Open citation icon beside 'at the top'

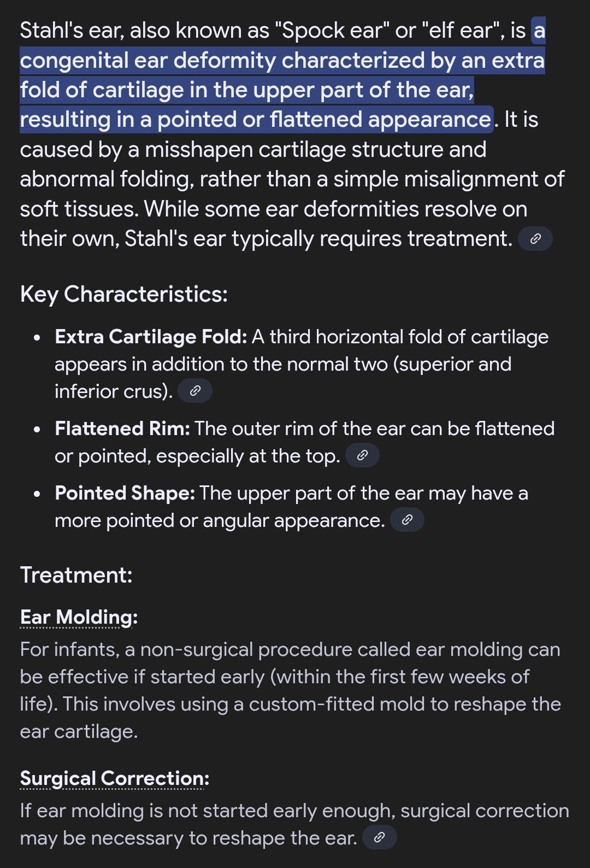click(x=362, y=455)
